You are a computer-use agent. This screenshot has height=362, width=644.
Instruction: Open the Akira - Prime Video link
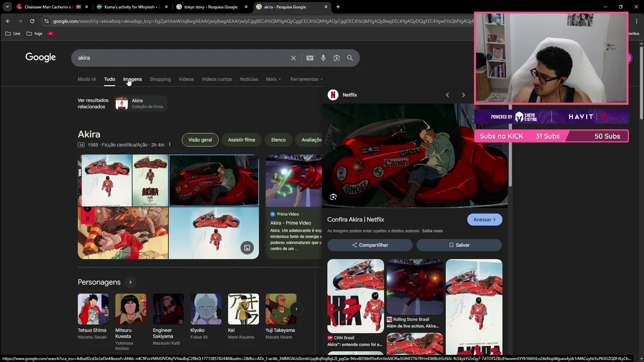[291, 223]
